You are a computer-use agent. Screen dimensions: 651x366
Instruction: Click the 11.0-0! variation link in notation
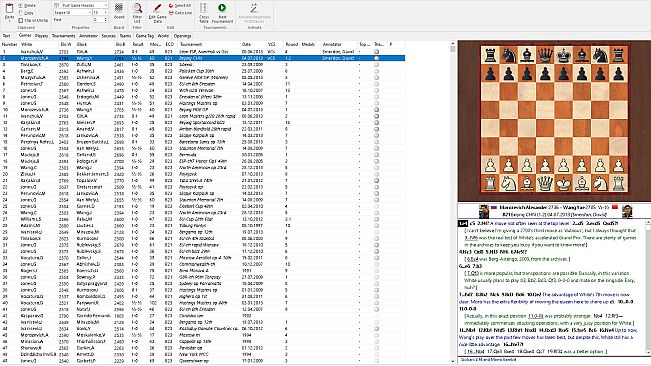coord(536,316)
